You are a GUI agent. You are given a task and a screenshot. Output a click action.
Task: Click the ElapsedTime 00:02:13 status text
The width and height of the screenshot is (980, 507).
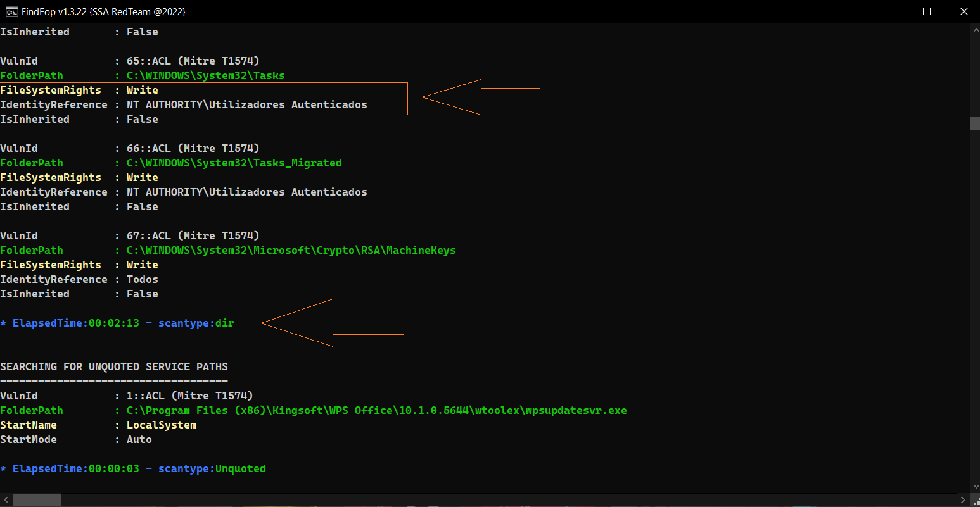[71, 323]
